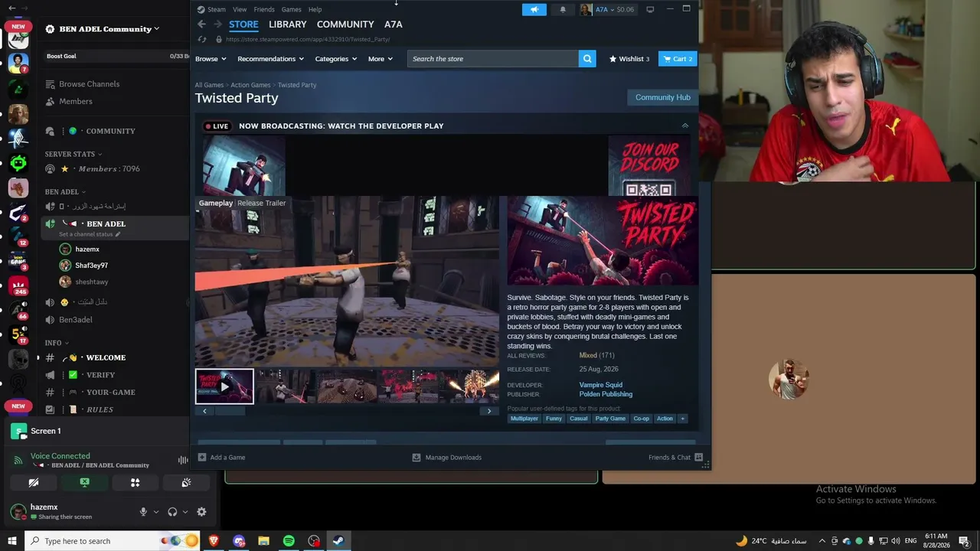Screen dimensions: 980x551
Task: Open Discord soundboard button
Action: pos(186,483)
